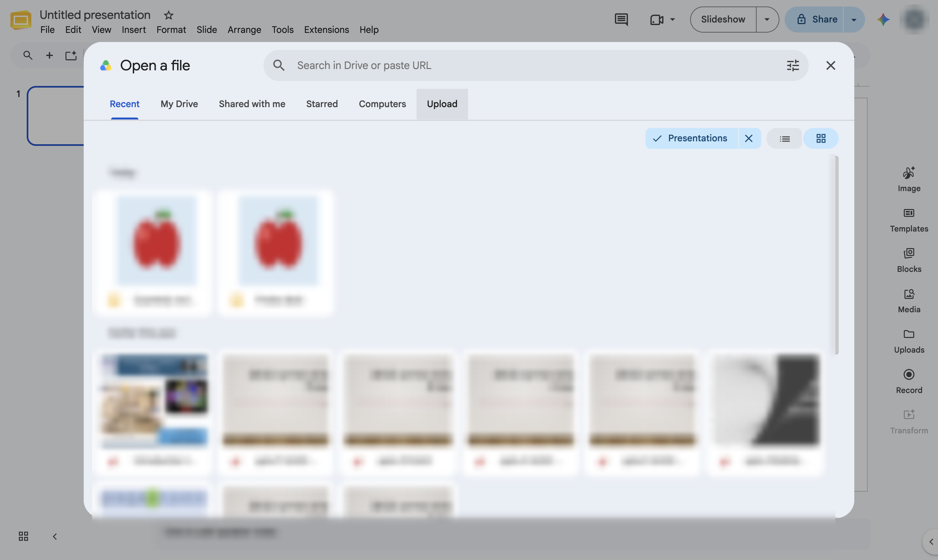
Task: Expand Share options dropdown arrow
Action: (854, 19)
